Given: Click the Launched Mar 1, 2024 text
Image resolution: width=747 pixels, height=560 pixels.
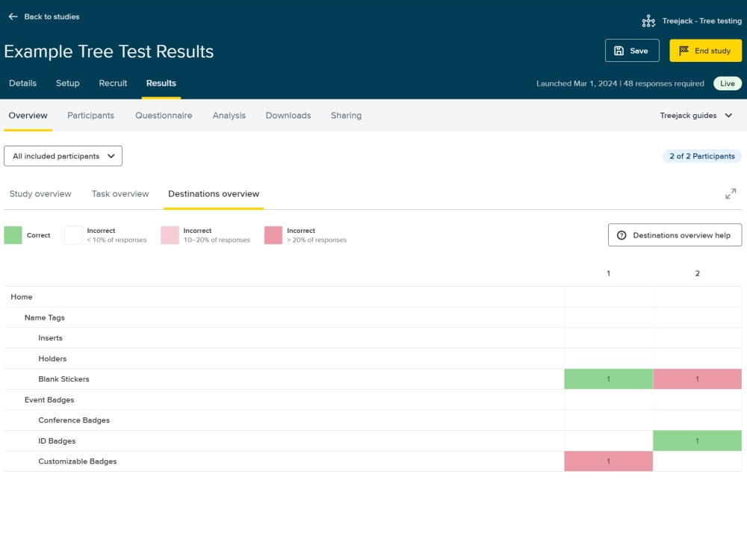Looking at the screenshot, I should [577, 84].
